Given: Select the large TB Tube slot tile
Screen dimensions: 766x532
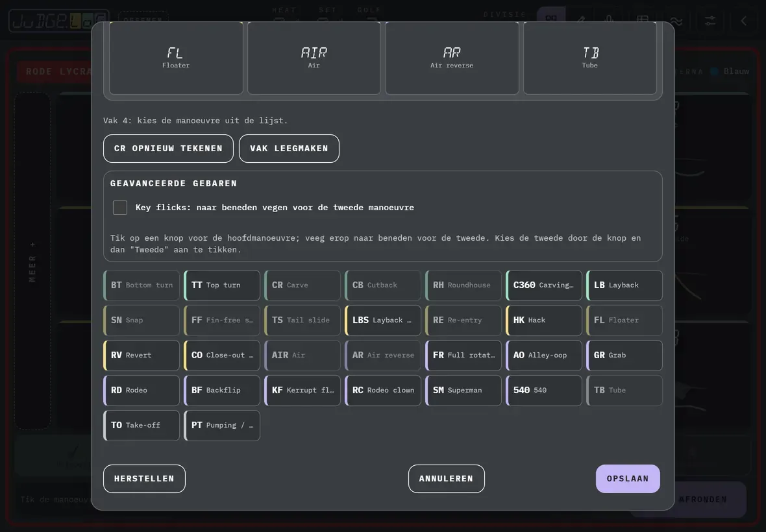Looking at the screenshot, I should coord(589,58).
